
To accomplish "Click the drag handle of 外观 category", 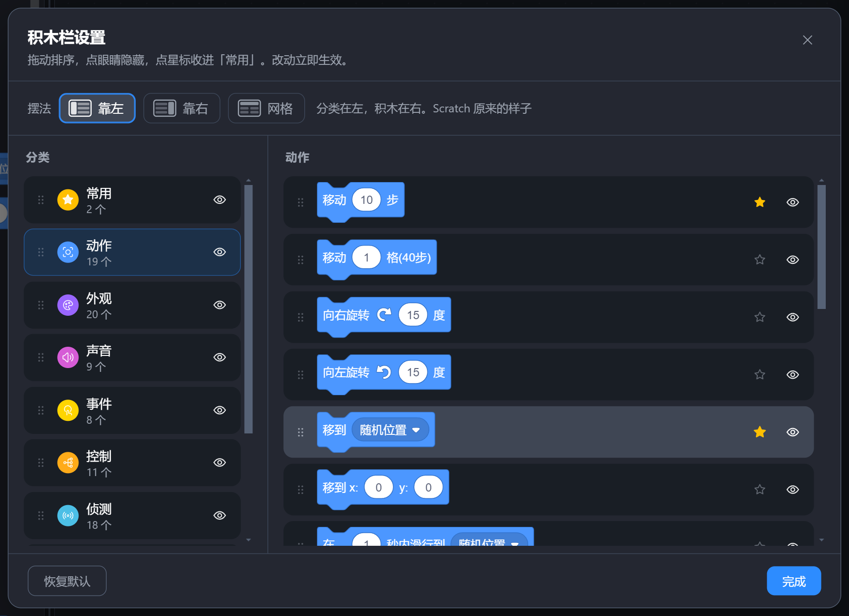I will (x=41, y=305).
